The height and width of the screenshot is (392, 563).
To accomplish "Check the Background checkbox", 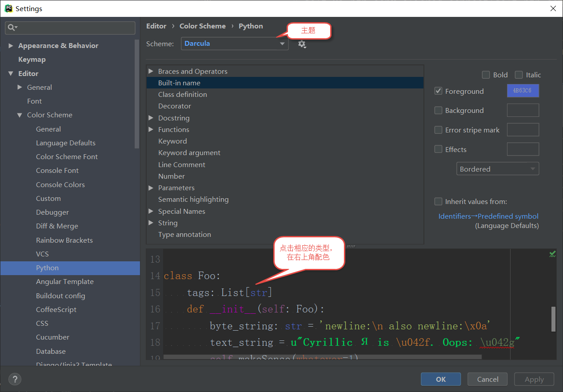I will pos(438,110).
